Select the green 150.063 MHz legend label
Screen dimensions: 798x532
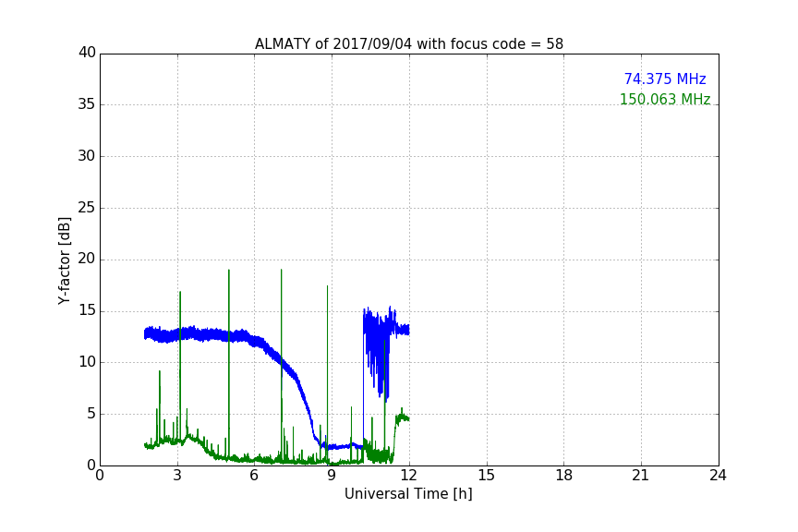pyautogui.click(x=665, y=99)
